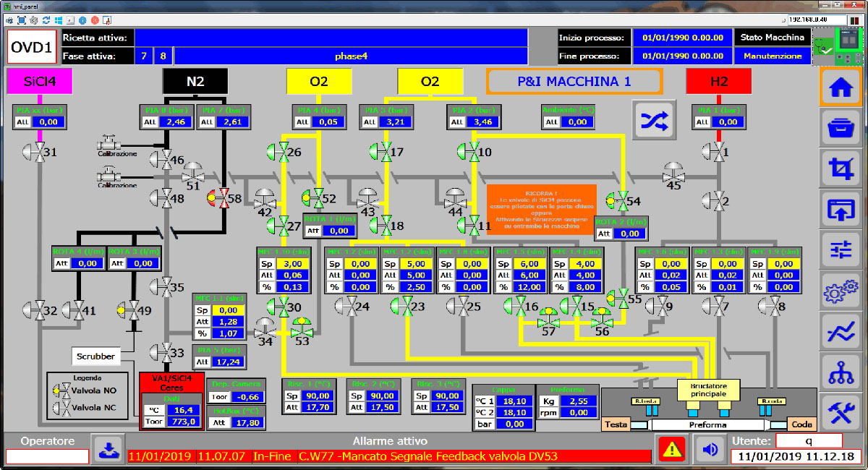
Task: Open the Home page in the sidebar
Action: point(840,88)
